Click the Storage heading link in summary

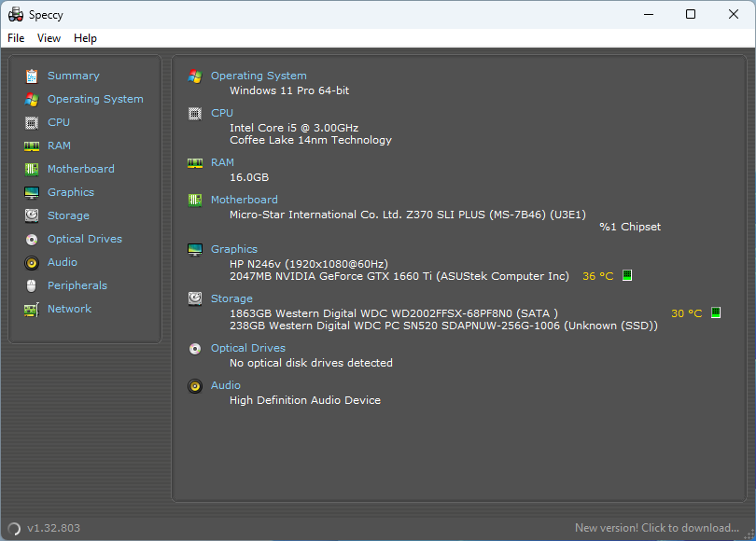tap(231, 298)
